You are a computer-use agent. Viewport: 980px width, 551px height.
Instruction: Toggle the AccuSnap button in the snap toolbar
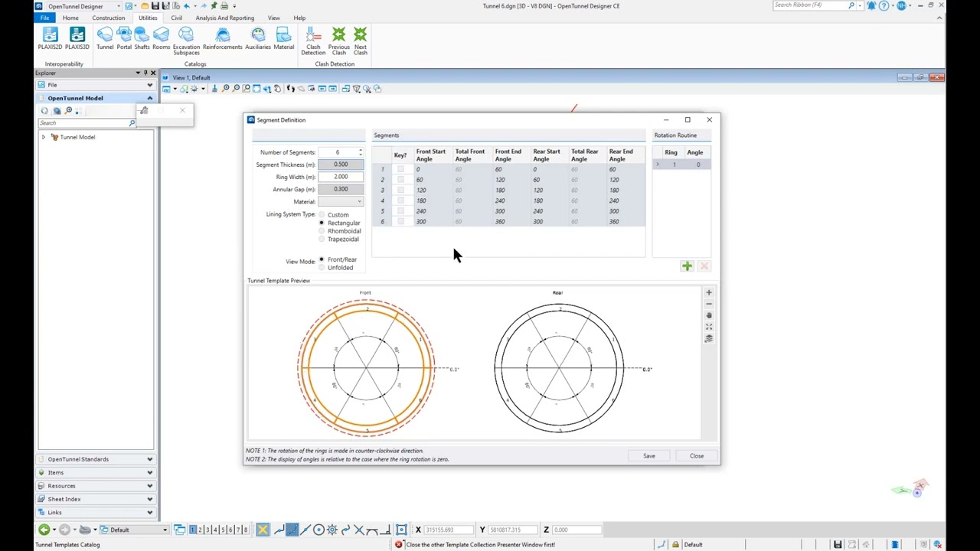click(x=263, y=530)
